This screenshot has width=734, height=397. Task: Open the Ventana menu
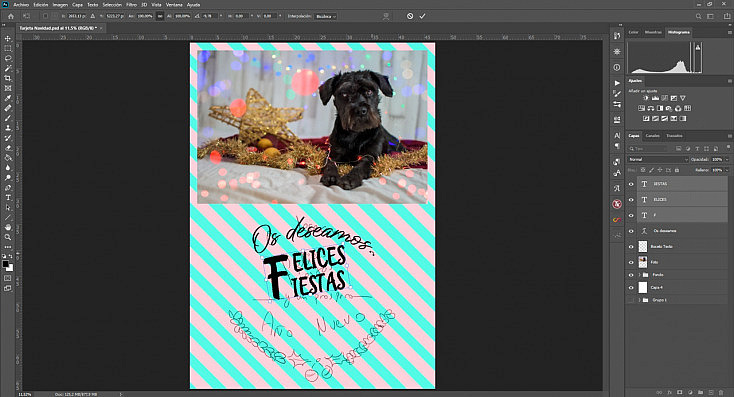(x=174, y=5)
